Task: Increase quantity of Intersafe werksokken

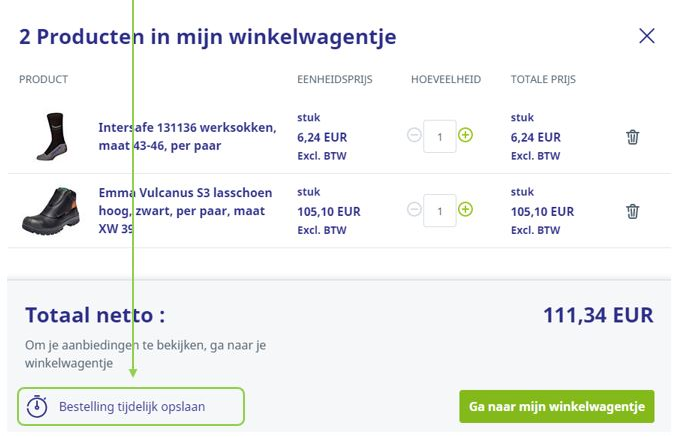Action: coord(465,135)
